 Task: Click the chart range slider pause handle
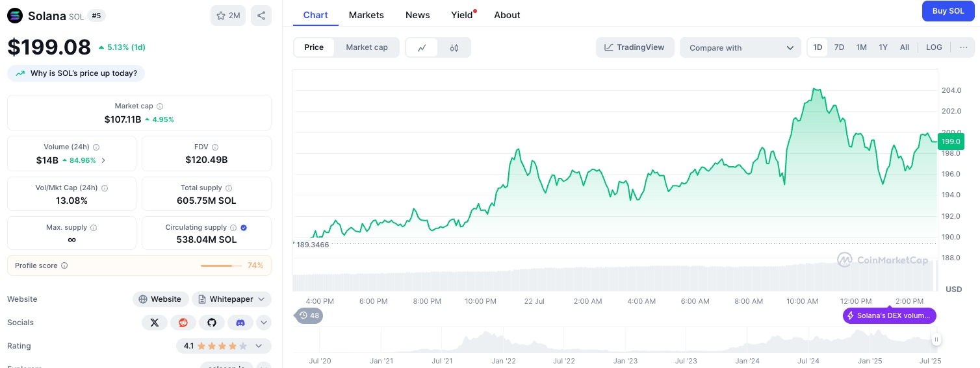point(936,339)
